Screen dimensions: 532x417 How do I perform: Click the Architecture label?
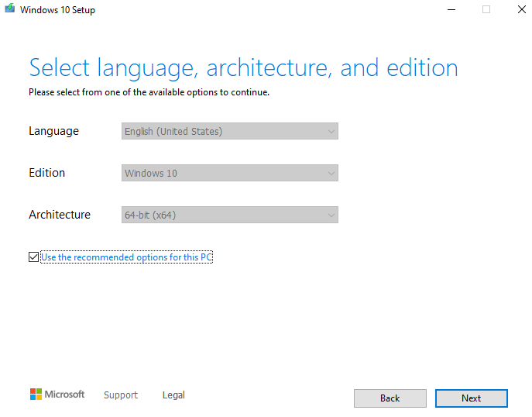60,215
